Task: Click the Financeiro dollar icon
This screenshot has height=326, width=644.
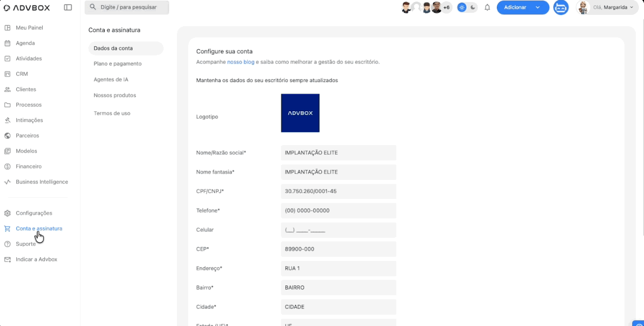Action: point(7,167)
